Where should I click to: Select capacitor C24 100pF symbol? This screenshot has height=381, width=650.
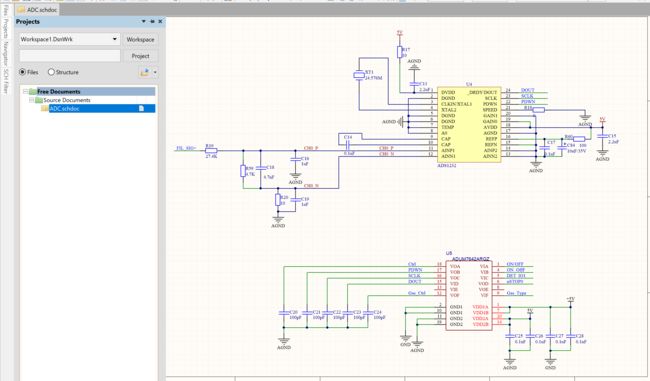[x=368, y=313]
